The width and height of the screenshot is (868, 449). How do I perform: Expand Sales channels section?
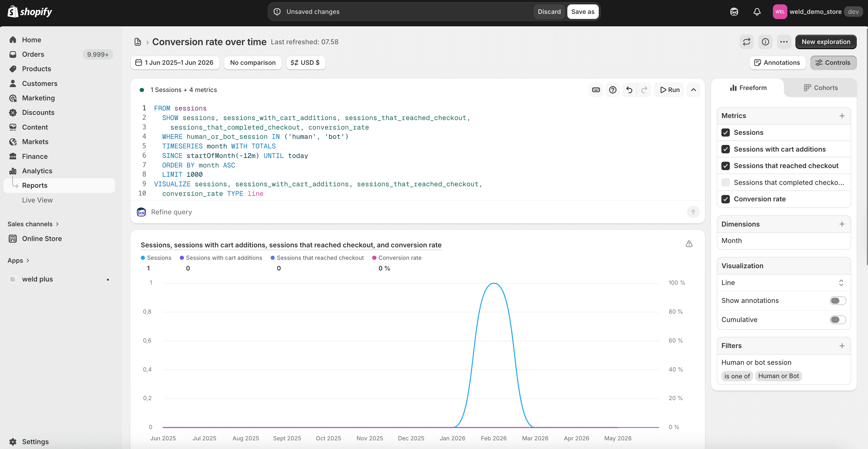click(33, 224)
